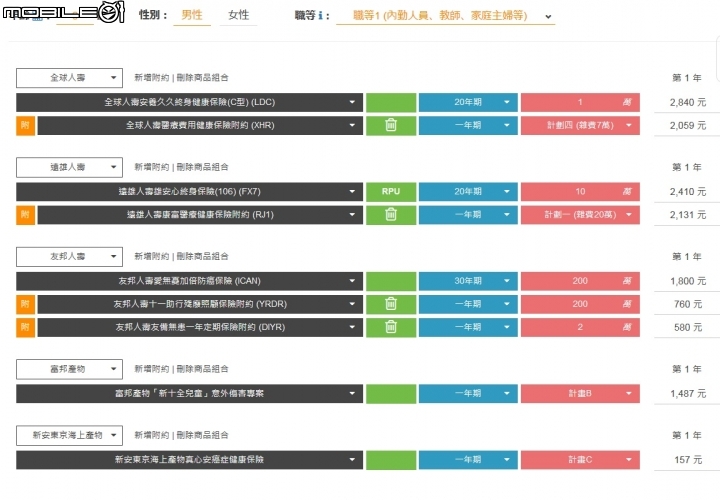Click the 1,487 元 premium value
Screen dimensions: 720x500
pos(687,393)
